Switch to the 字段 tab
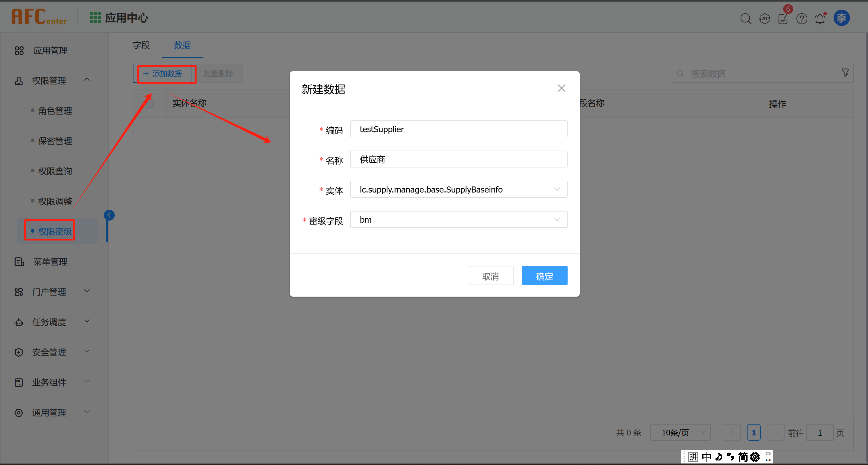The image size is (868, 465). point(141,45)
